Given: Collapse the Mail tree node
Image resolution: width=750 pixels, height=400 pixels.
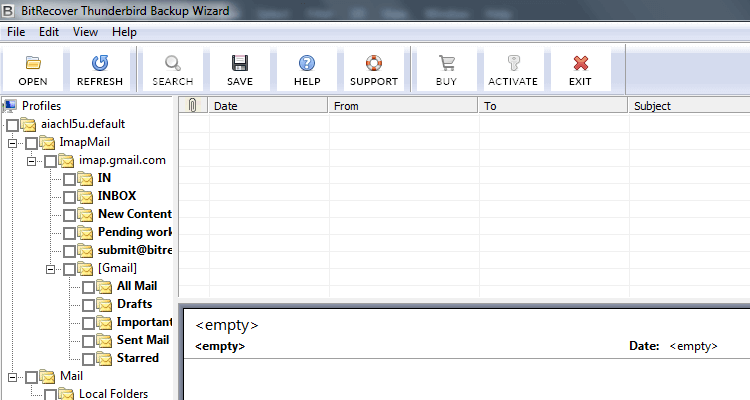Looking at the screenshot, I should [12, 378].
